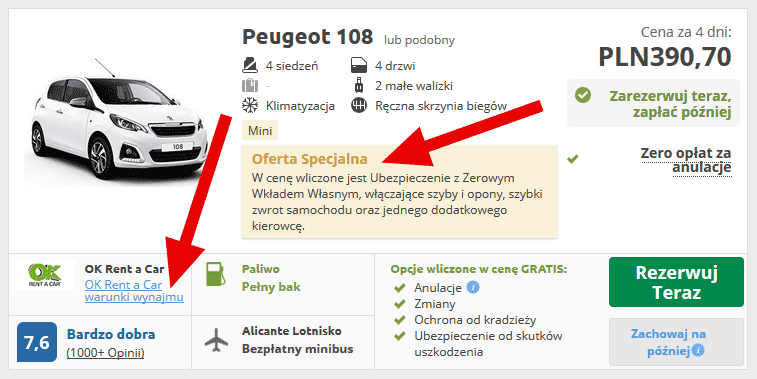Click the snowflake Klimatyzacja icon
Screen dimensions: 757x379
[250, 105]
